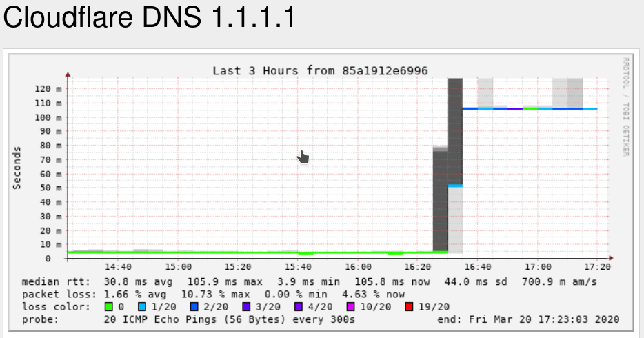Click the '700.9 m am/s' value
Screen dimensions: 644x338
pos(559,282)
